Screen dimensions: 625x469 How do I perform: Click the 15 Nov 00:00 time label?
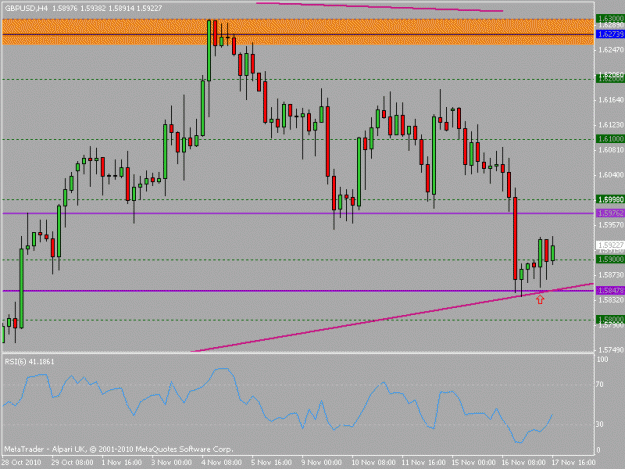pyautogui.click(x=474, y=462)
